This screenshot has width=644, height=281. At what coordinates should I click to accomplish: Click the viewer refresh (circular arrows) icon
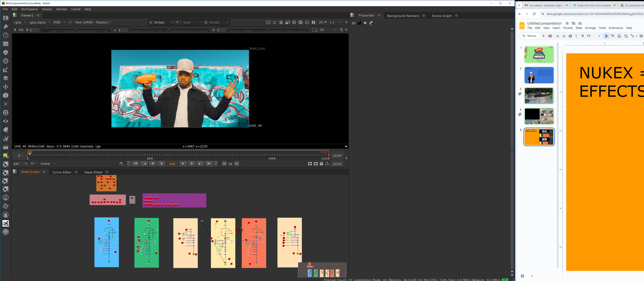[x=300, y=22]
